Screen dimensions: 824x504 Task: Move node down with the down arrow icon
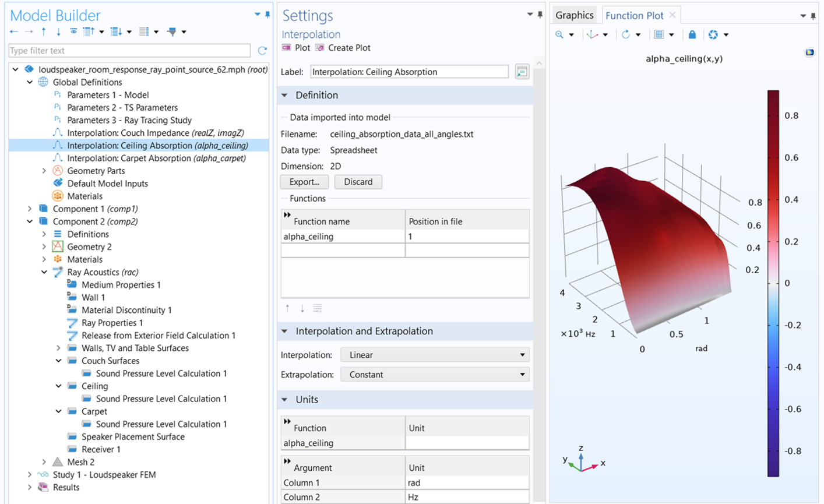pos(58,31)
